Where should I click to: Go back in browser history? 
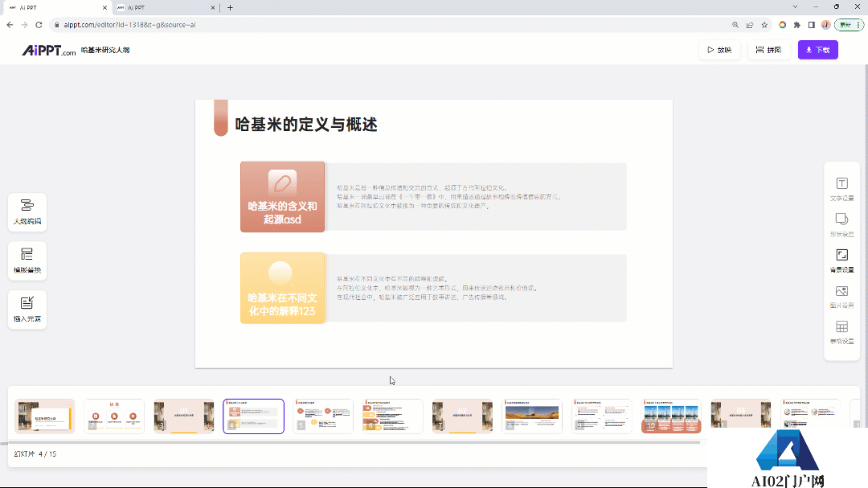10,25
